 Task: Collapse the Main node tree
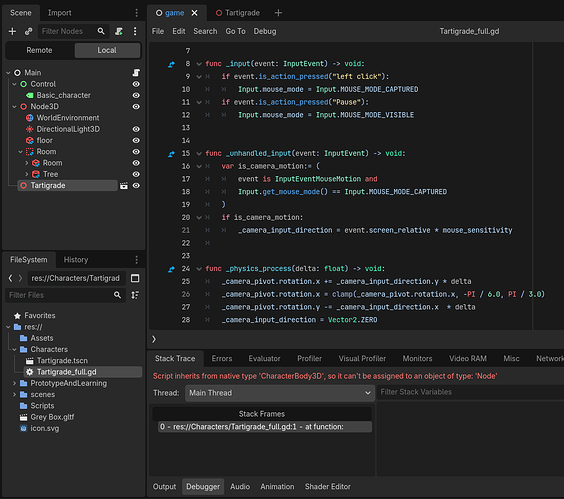coord(8,73)
